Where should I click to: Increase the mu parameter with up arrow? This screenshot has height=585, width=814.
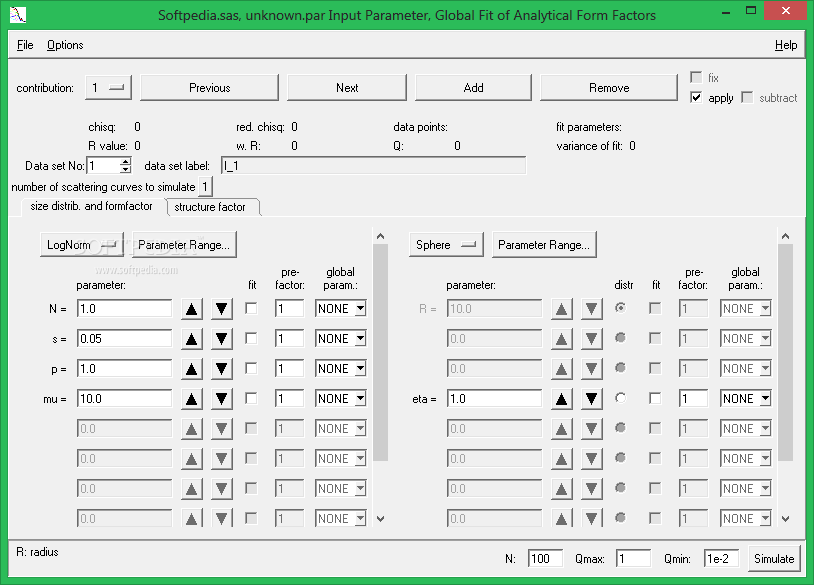[192, 399]
